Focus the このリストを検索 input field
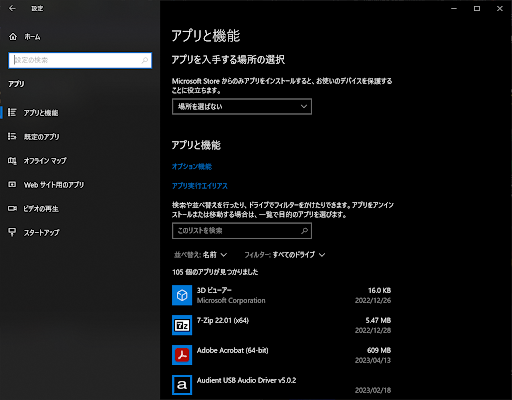Image resolution: width=512 pixels, height=400 pixels. click(x=242, y=231)
